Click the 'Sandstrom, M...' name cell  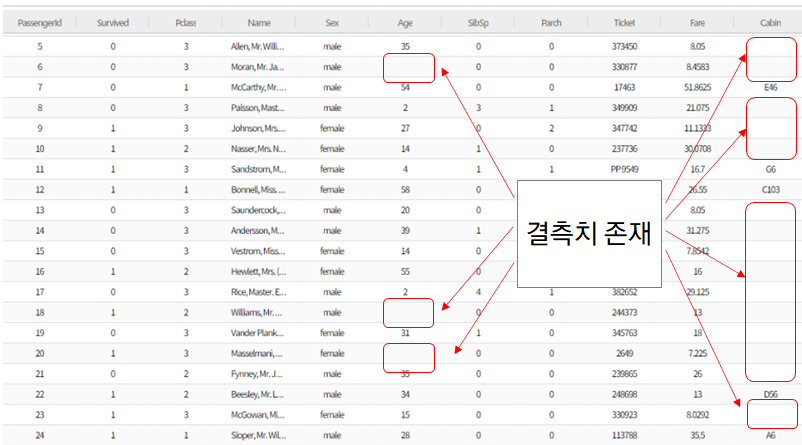[258, 169]
